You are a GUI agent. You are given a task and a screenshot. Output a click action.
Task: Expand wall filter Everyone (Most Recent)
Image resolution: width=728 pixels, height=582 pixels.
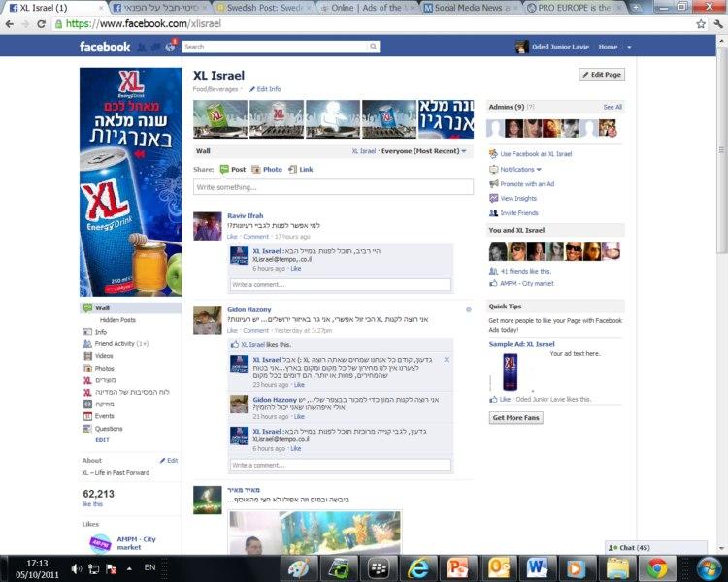coord(423,151)
